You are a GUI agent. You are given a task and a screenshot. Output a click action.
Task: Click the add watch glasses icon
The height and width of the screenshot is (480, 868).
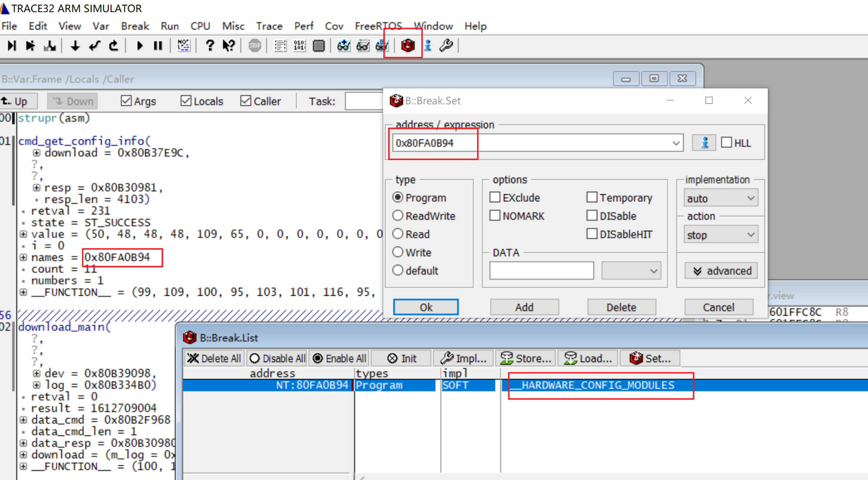[x=344, y=46]
